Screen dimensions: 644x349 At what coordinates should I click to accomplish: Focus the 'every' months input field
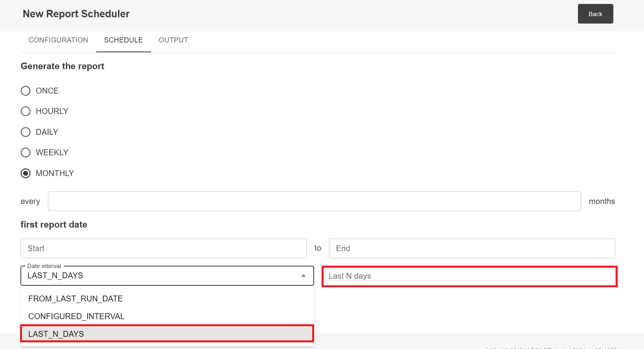pyautogui.click(x=314, y=201)
